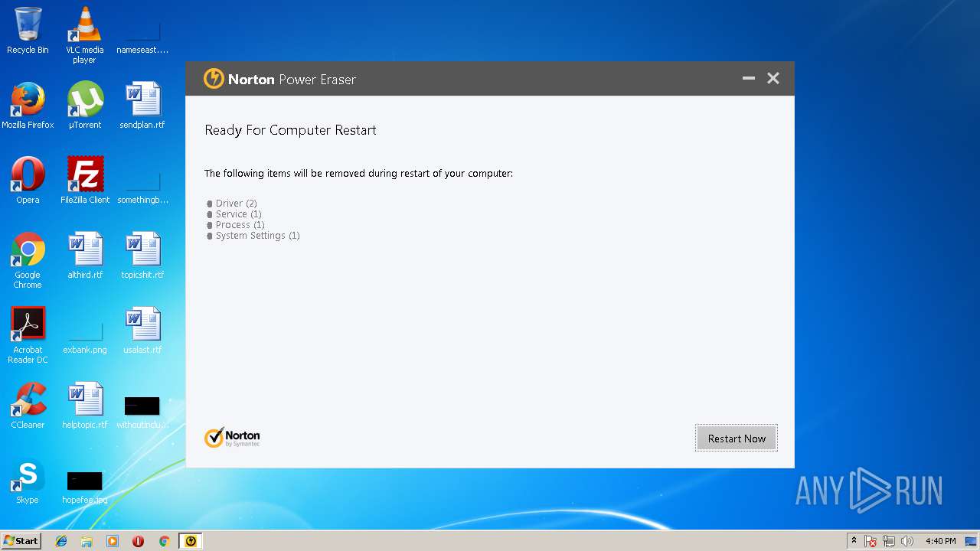The image size is (980, 551).
Task: Switch to Norton Power Eraser taskbar button
Action: tap(191, 541)
